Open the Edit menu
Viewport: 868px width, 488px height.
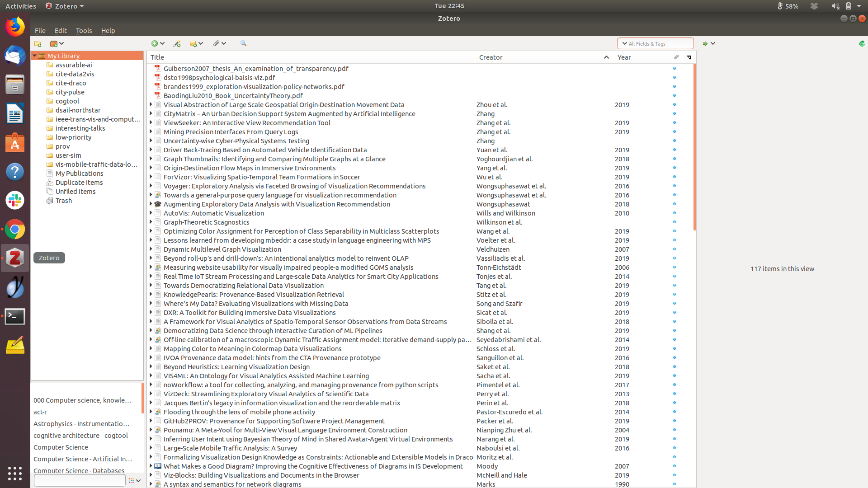(60, 31)
